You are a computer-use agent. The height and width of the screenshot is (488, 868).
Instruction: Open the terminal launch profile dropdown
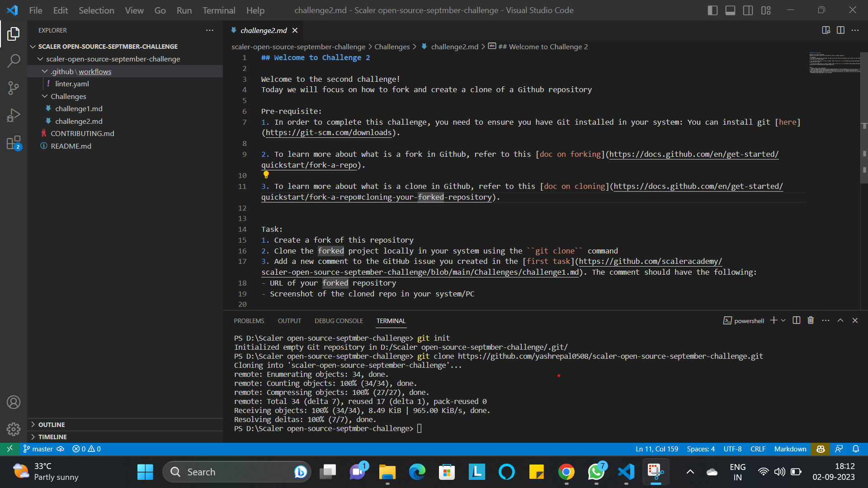pos(782,320)
